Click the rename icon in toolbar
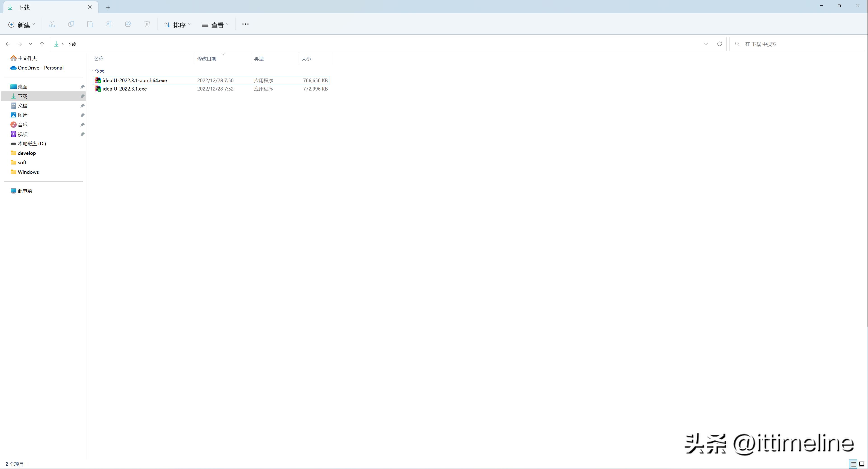 [109, 24]
